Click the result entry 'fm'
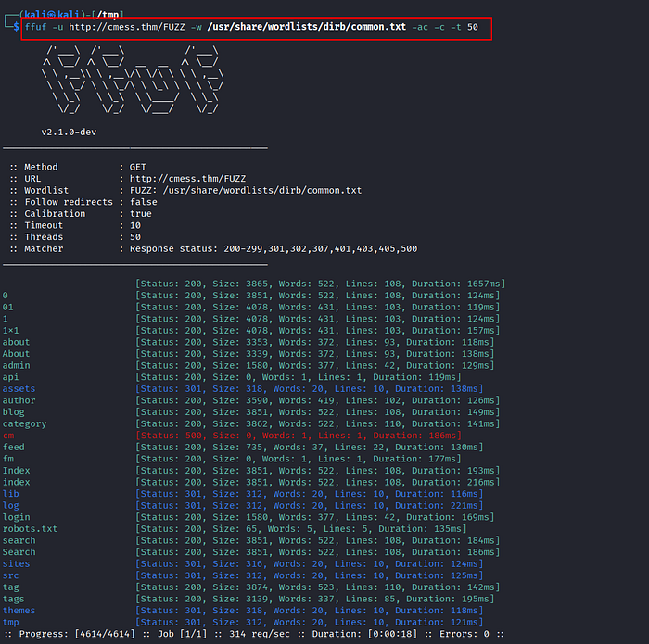Viewport: 649px width, 644px height. (x=8, y=459)
